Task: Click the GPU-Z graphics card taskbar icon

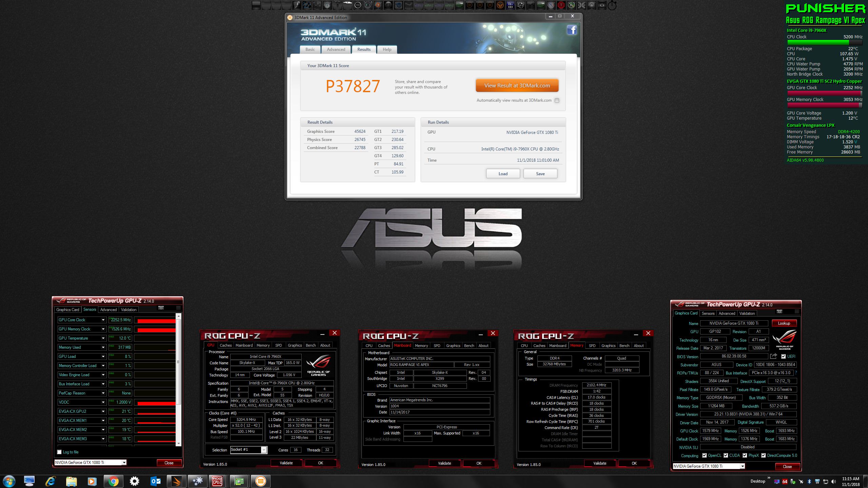Action: (x=239, y=481)
